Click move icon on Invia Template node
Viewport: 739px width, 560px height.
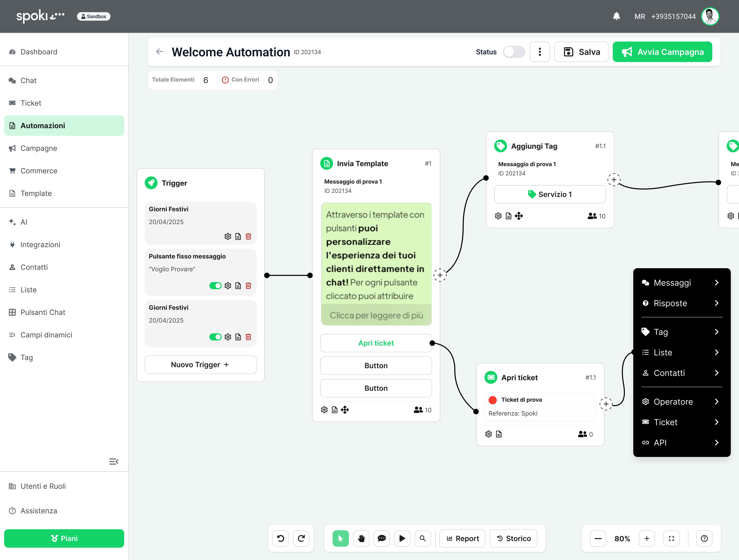(x=345, y=410)
